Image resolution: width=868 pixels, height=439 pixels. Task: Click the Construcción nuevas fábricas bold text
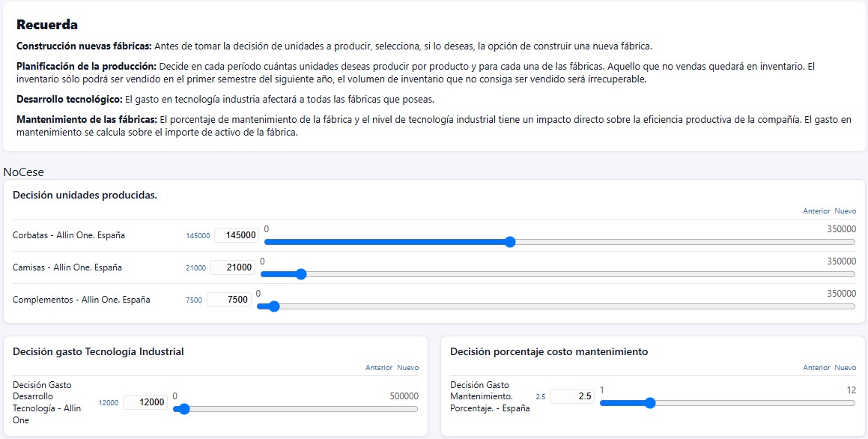click(x=84, y=46)
